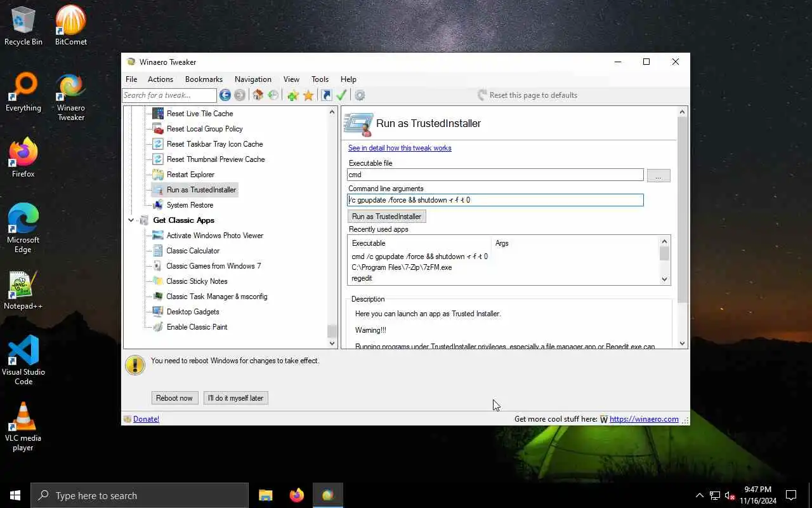This screenshot has height=508, width=812.
Task: Open settings via the gear toolbar icon
Action: [360, 95]
